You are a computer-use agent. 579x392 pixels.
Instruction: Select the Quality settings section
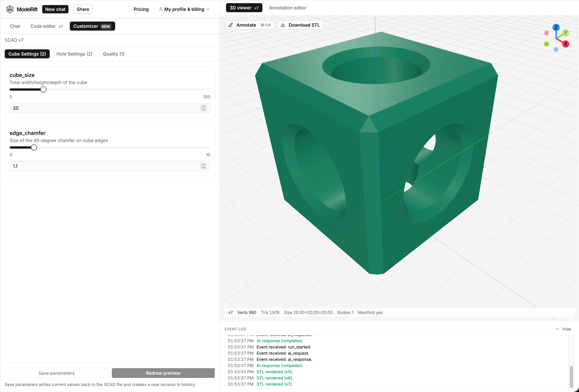coord(113,54)
